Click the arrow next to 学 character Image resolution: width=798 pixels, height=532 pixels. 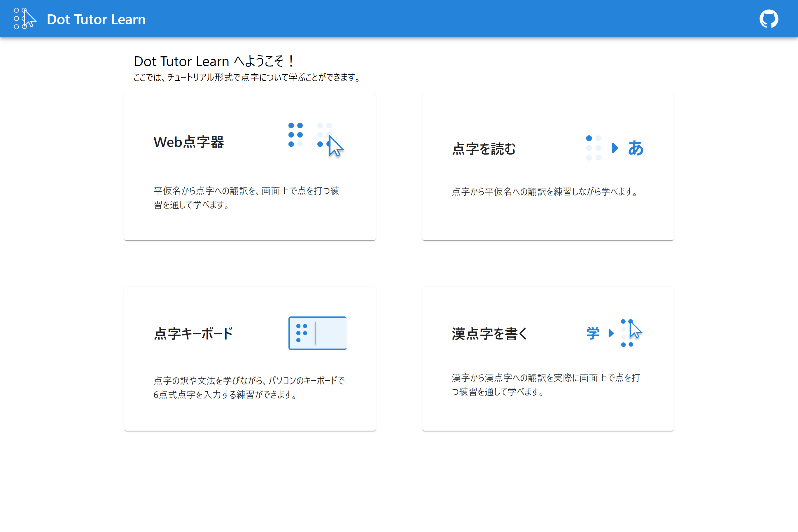click(611, 333)
